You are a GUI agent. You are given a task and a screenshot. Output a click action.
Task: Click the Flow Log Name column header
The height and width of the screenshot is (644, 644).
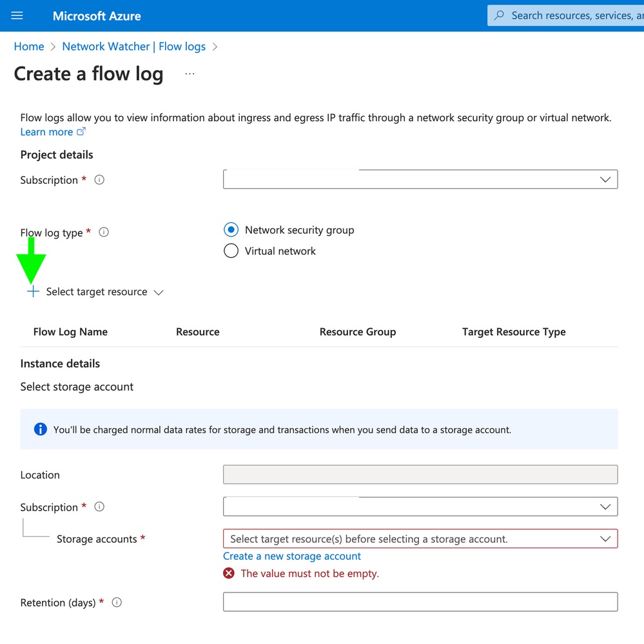pyautogui.click(x=70, y=332)
